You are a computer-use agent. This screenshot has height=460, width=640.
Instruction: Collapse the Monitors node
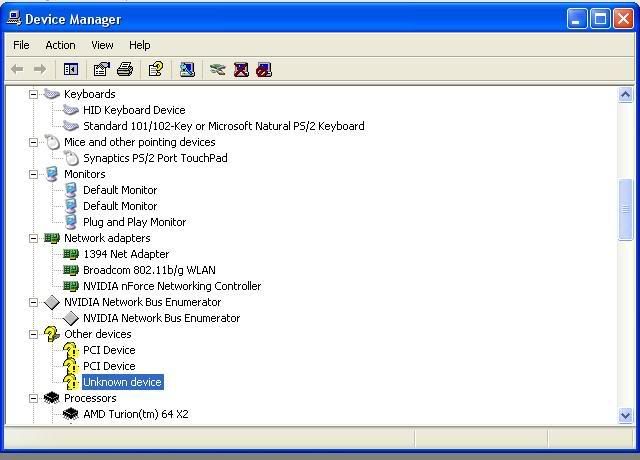[33, 174]
